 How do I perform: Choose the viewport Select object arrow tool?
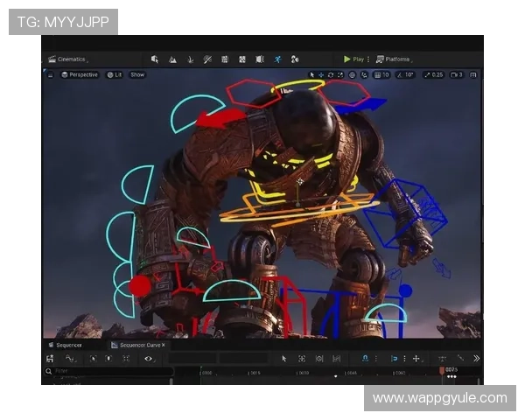click(313, 75)
